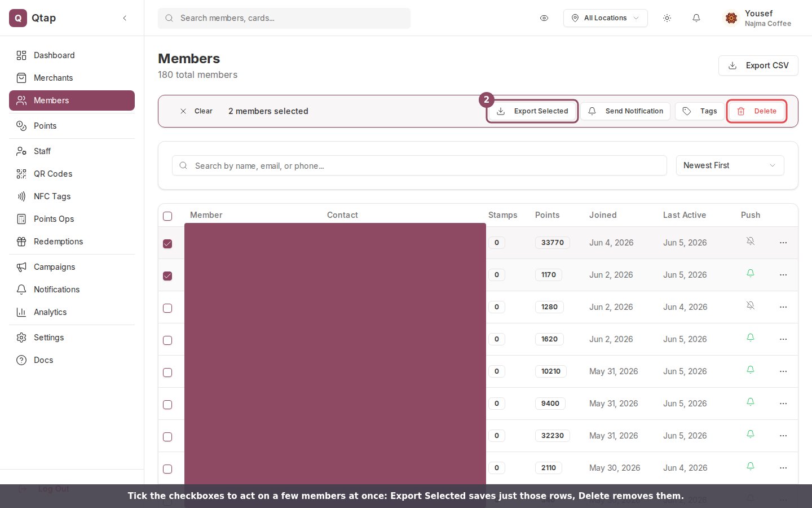Click the muted push bell in 33770 row
The width and height of the screenshot is (812, 508).
tap(751, 241)
